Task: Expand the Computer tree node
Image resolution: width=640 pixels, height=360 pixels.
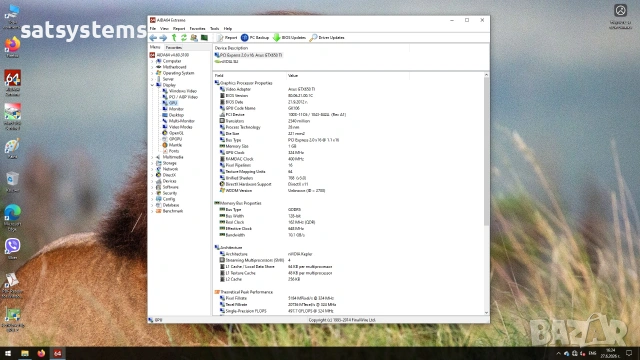Action: pos(153,61)
